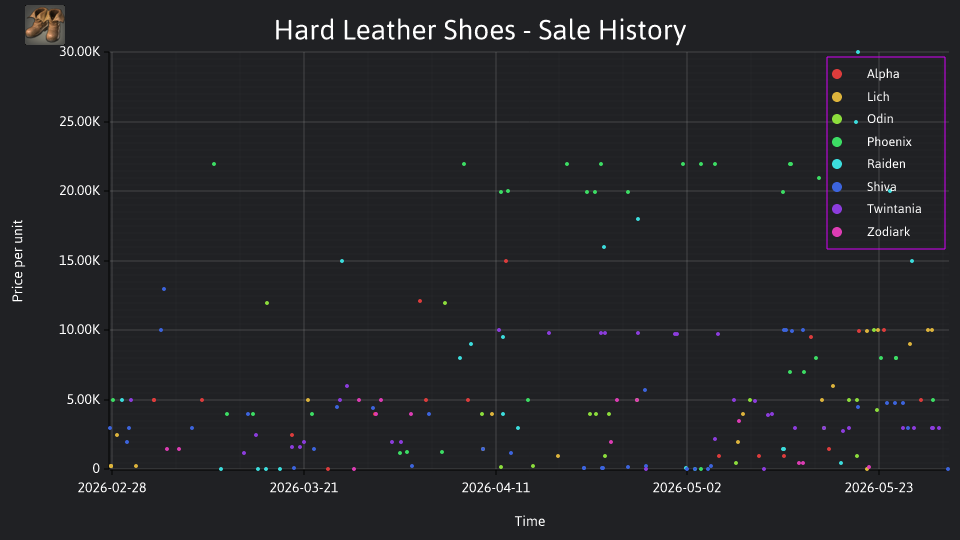The width and height of the screenshot is (960, 540).
Task: Toggle Phoenix legend entry
Action: [x=872, y=142]
